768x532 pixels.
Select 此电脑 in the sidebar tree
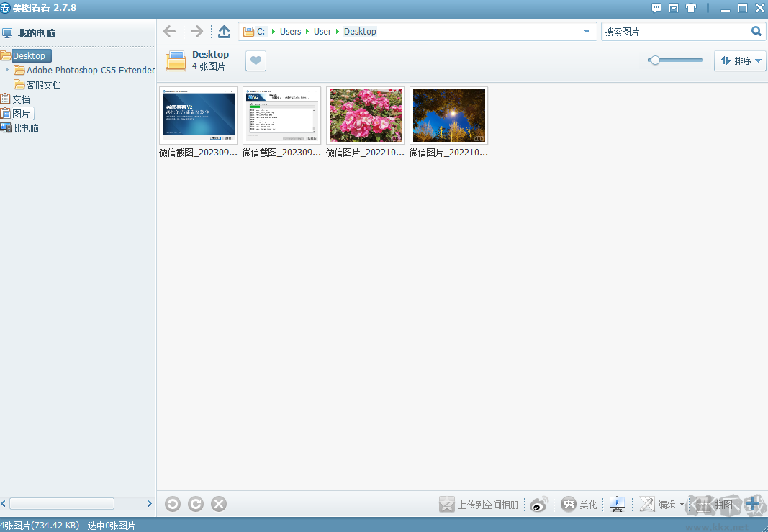click(x=25, y=128)
